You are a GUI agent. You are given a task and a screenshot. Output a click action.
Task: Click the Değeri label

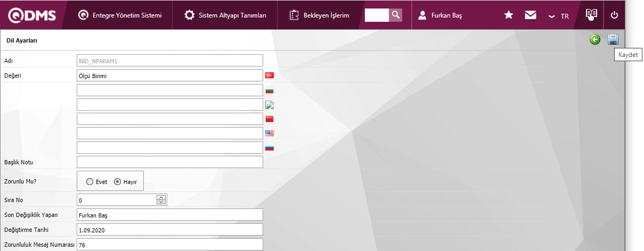pos(12,76)
